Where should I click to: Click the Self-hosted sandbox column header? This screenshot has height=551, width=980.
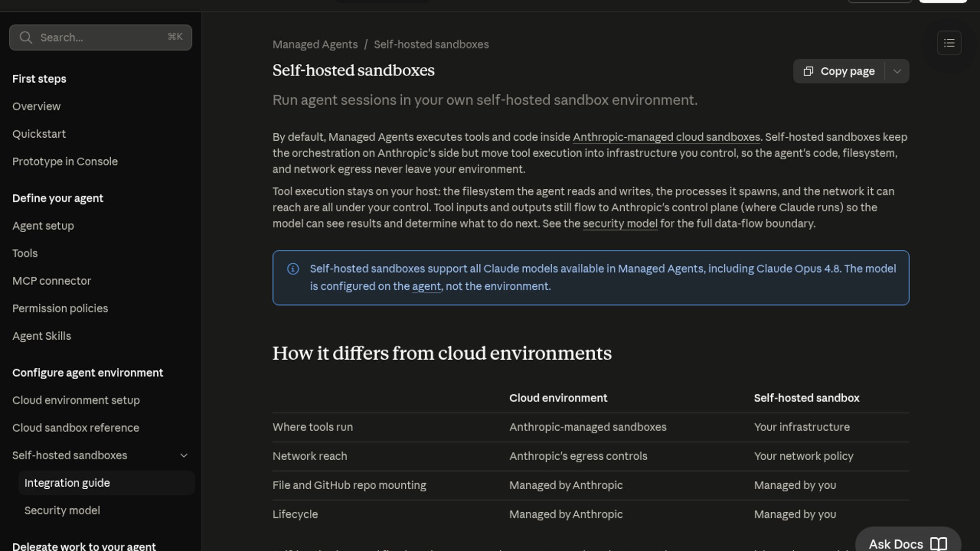click(807, 398)
